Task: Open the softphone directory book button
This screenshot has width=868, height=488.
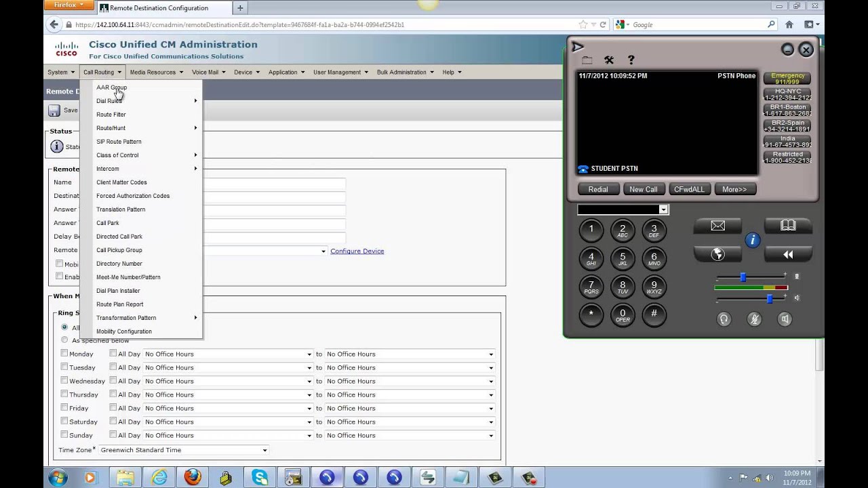Action: pyautogui.click(x=788, y=226)
